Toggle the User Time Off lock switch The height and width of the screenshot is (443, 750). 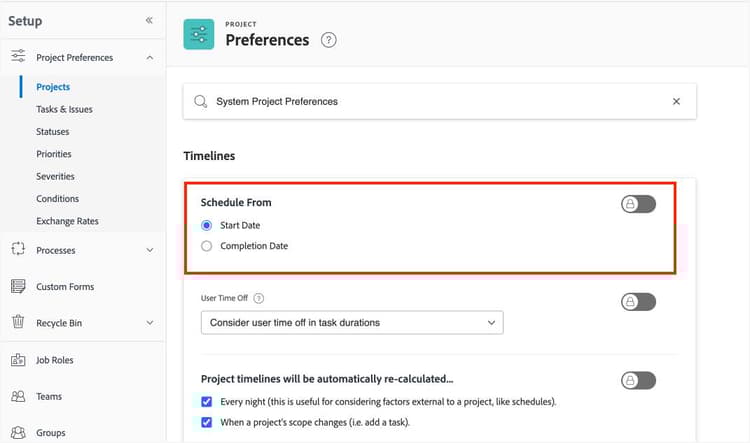[x=638, y=301]
